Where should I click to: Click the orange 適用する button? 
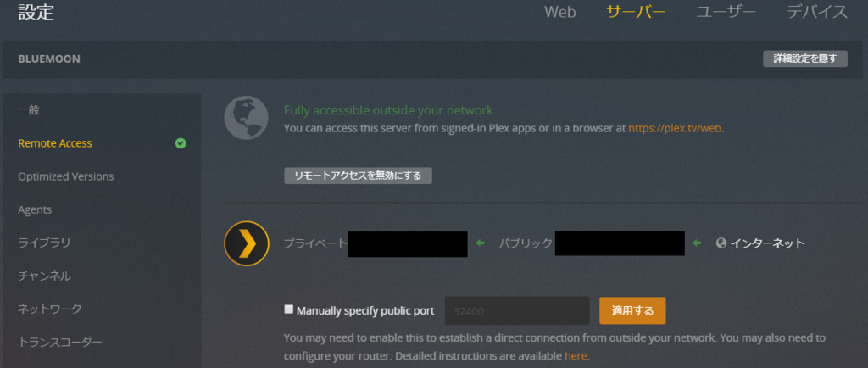click(x=632, y=310)
